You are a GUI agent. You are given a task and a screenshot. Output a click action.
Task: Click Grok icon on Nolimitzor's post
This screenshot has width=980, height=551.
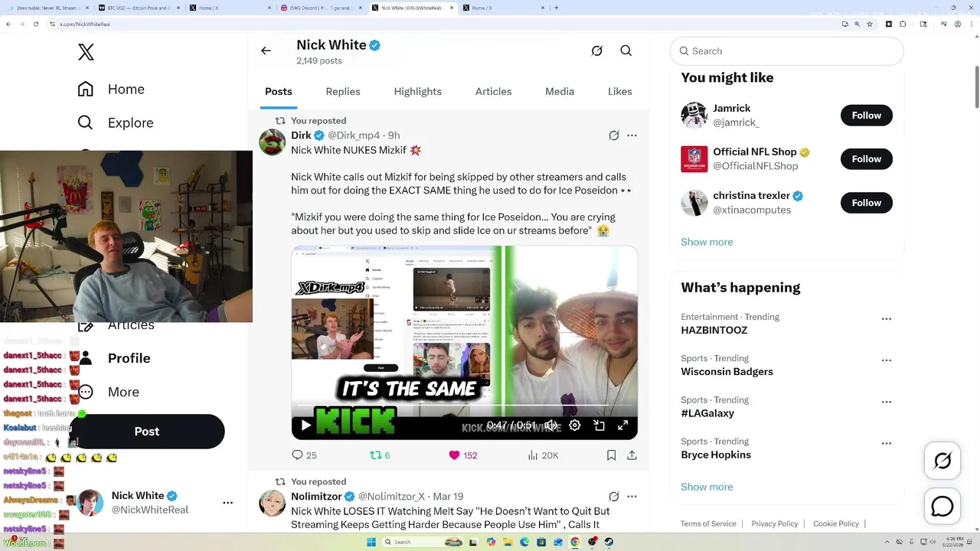614,497
